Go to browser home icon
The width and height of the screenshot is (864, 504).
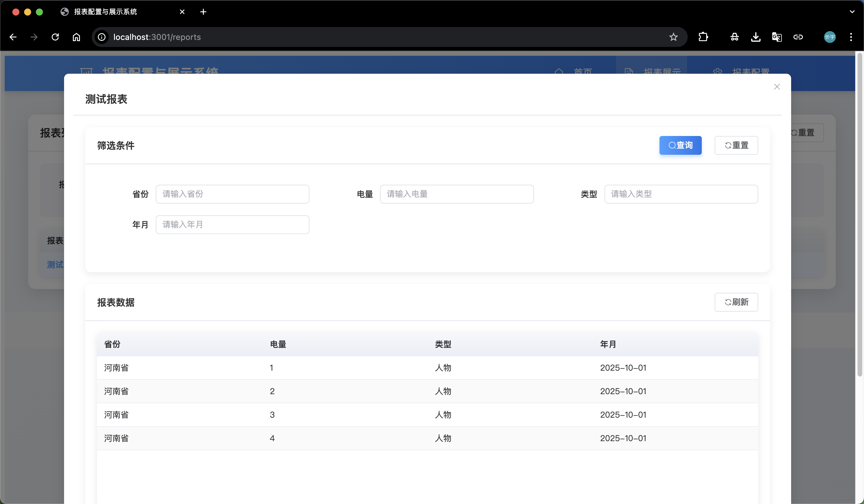76,37
